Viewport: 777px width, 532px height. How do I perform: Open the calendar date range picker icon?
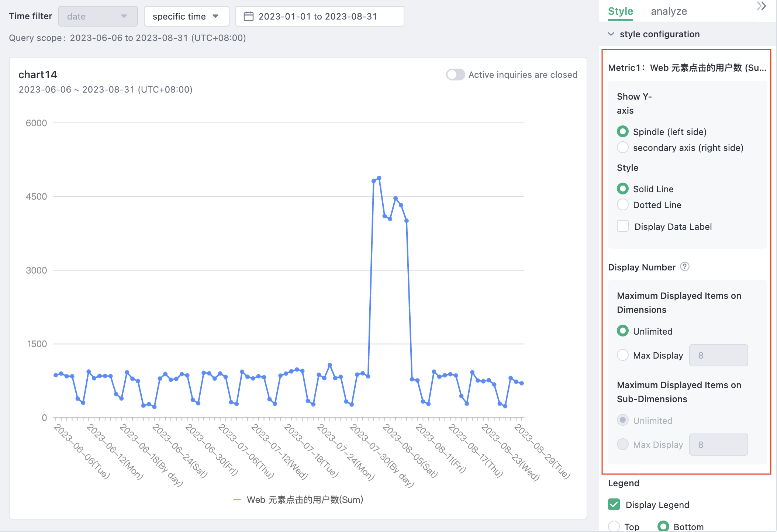click(249, 16)
